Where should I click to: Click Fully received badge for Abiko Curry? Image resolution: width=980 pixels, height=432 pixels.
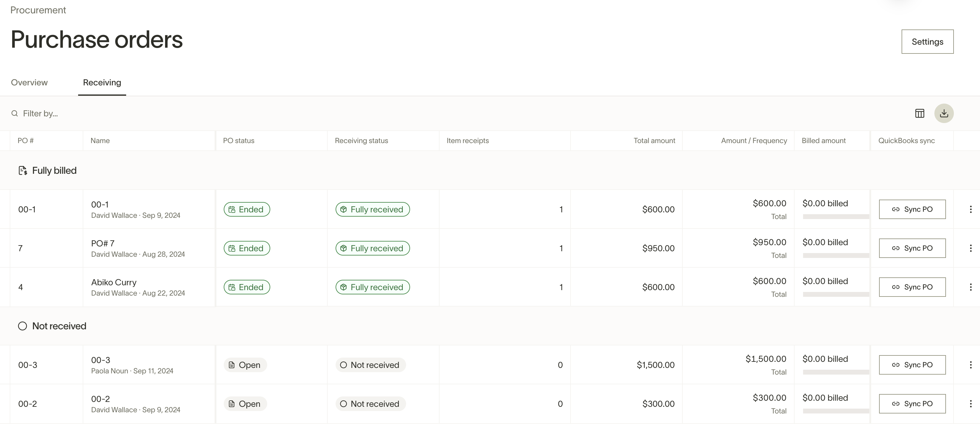coord(372,287)
